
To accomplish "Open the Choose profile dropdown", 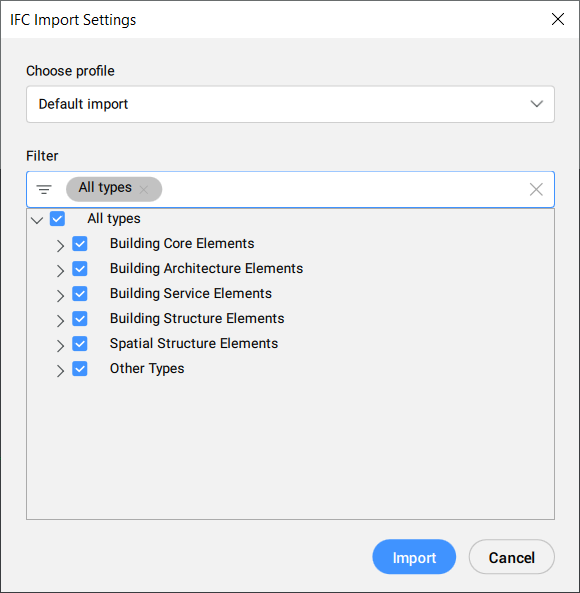I will 290,104.
